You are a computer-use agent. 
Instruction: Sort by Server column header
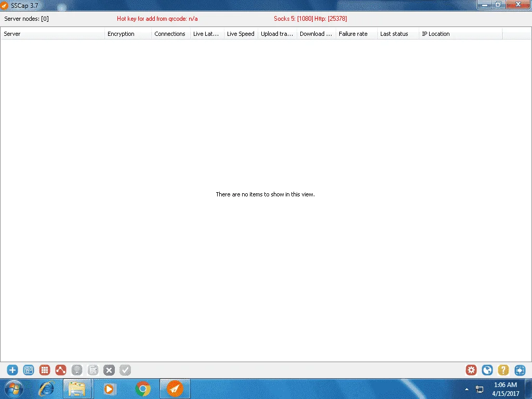tap(52, 34)
